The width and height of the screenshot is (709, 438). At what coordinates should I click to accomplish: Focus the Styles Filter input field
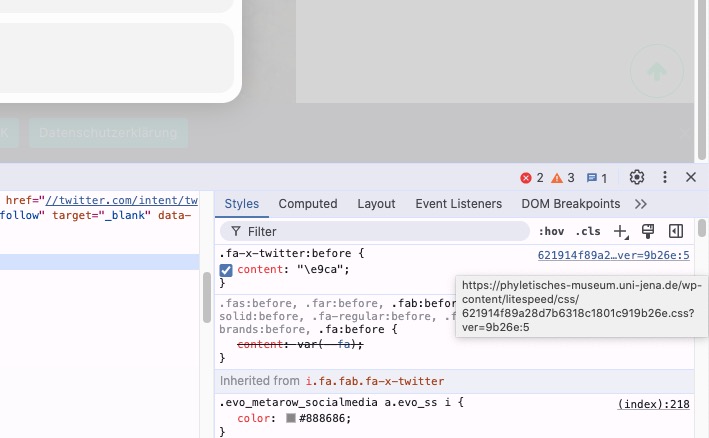tap(374, 231)
